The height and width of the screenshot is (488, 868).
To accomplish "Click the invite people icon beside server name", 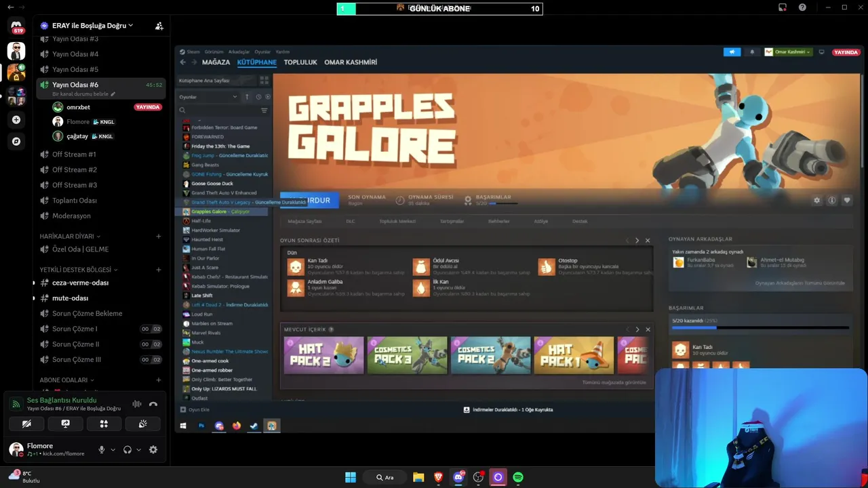I will pos(159,26).
